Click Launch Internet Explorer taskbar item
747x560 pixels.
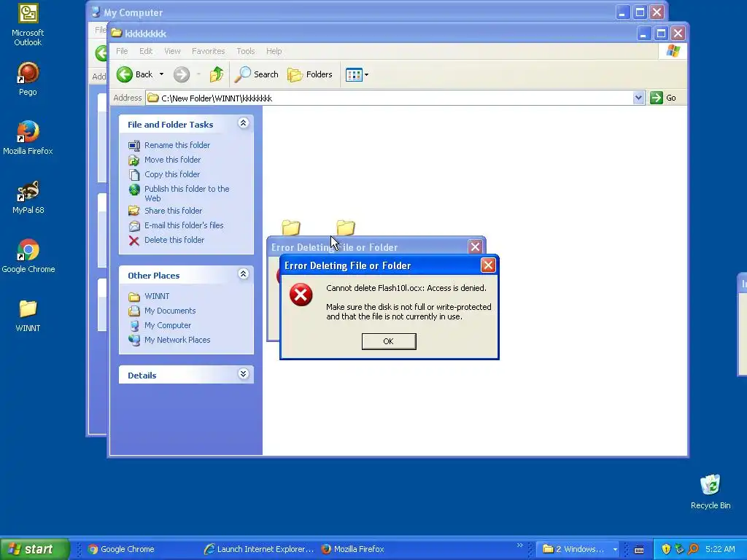[x=259, y=549]
